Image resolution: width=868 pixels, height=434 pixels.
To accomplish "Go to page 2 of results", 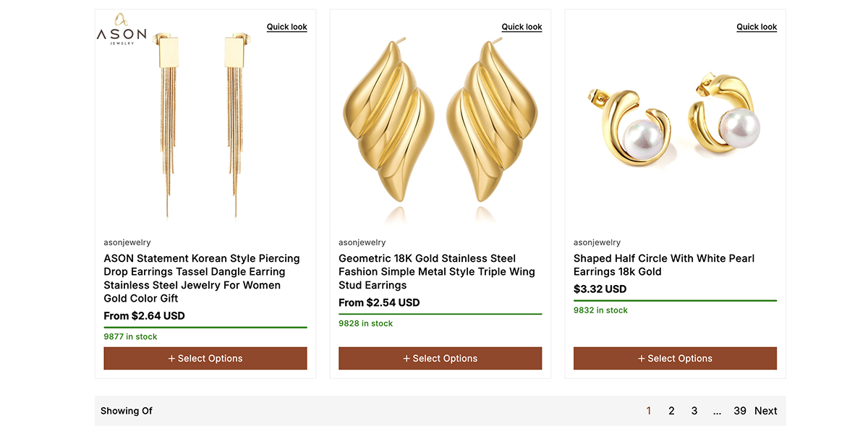I will point(671,411).
